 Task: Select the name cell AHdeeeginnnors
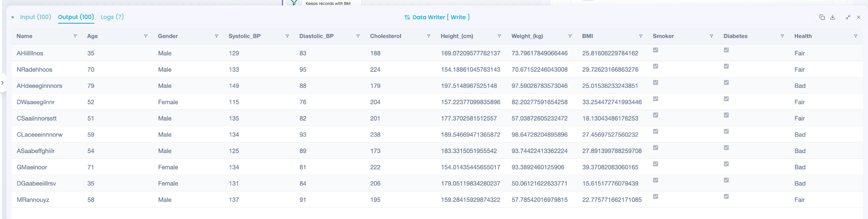click(39, 86)
